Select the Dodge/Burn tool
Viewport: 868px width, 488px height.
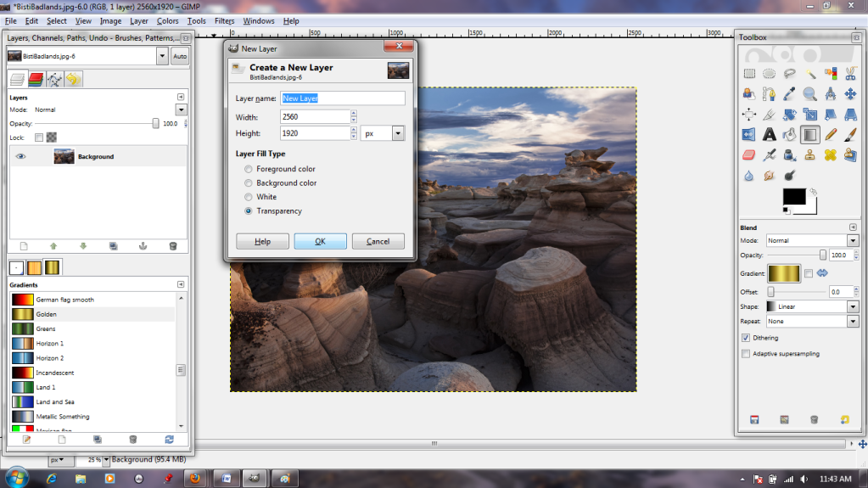pyautogui.click(x=789, y=176)
